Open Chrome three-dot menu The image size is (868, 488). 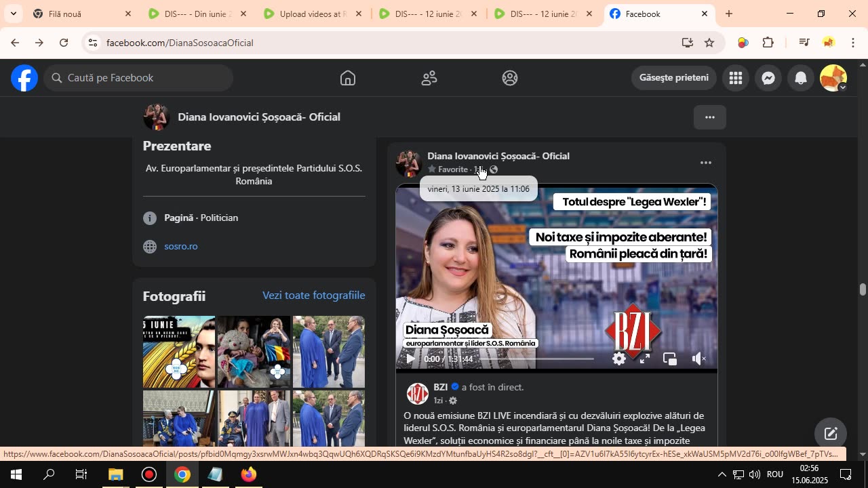(x=853, y=43)
